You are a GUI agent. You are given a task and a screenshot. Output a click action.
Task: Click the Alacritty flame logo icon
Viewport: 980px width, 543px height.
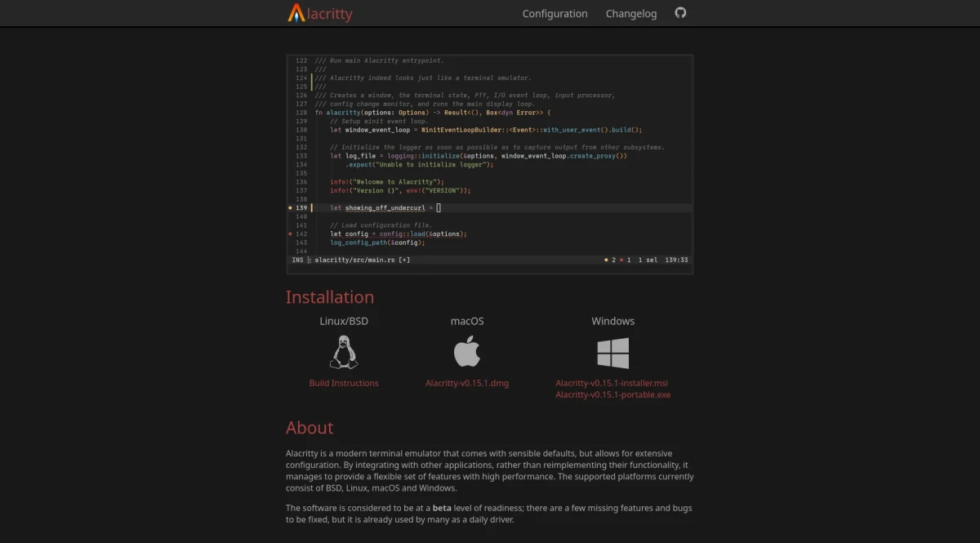[296, 13]
